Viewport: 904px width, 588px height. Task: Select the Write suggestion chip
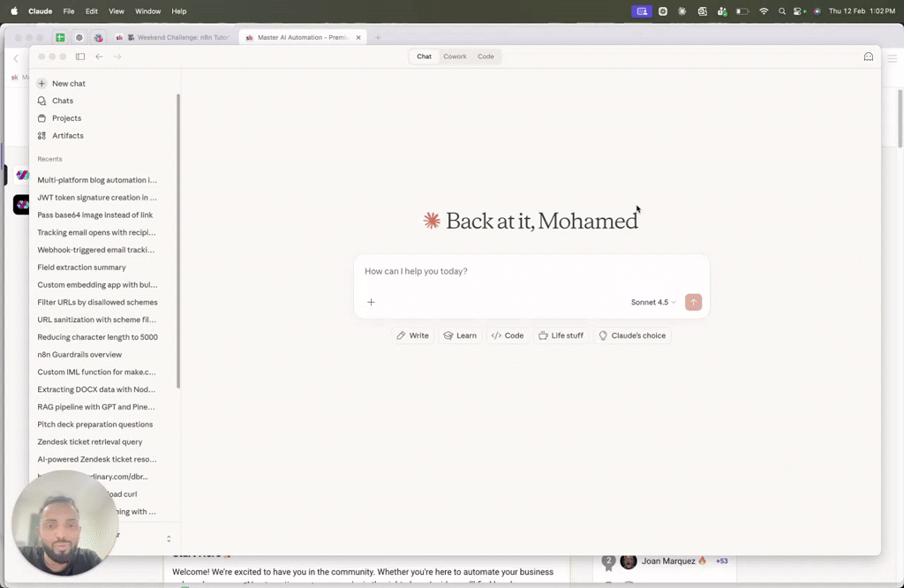[x=412, y=335]
